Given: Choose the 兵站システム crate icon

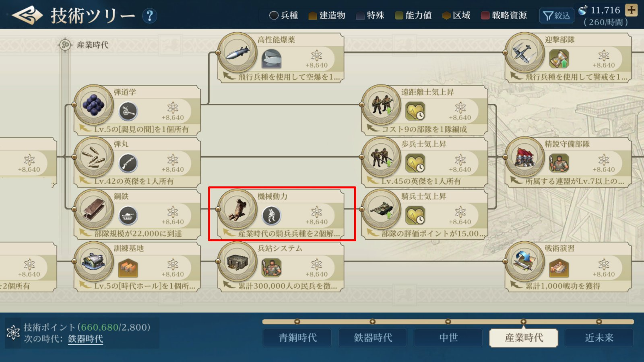Looking at the screenshot, I should pyautogui.click(x=237, y=261).
